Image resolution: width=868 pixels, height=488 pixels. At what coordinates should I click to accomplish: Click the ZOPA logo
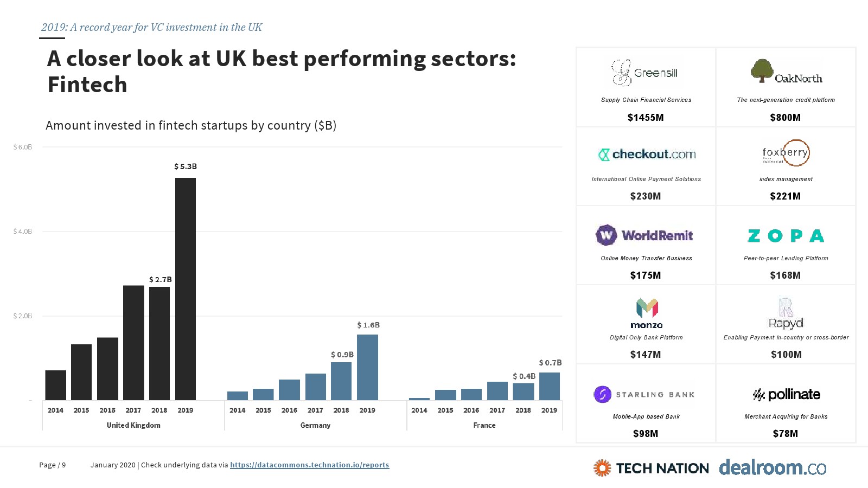pos(786,235)
